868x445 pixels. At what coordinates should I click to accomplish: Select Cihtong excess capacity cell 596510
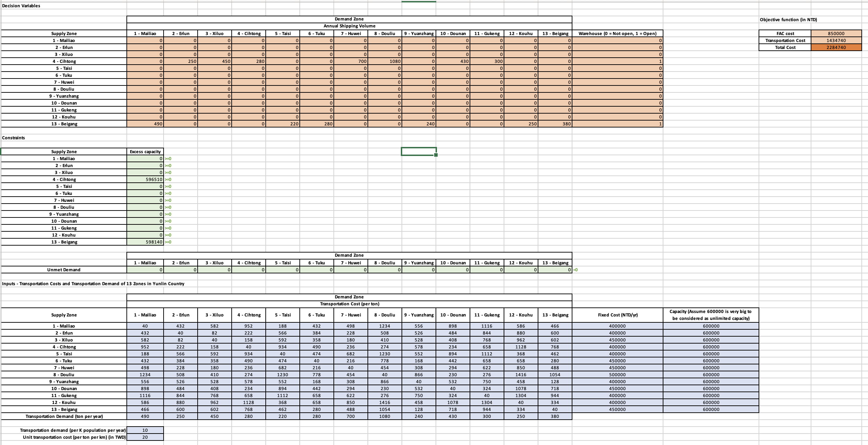coord(145,180)
